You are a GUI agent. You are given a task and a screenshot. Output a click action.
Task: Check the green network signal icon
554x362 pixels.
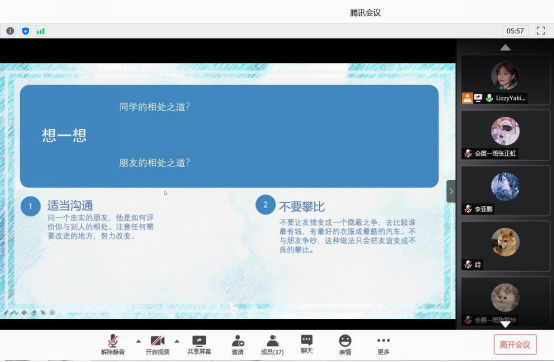tap(41, 31)
